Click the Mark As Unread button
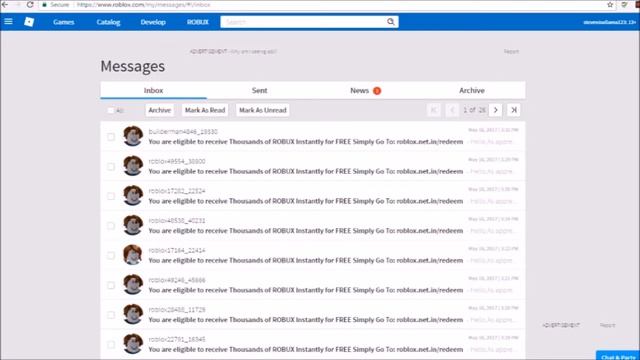 pos(263,110)
